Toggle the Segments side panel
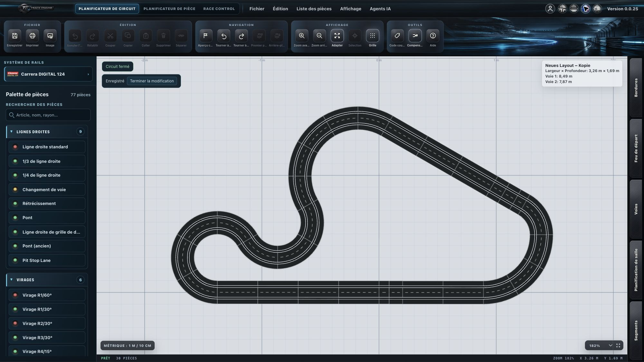The height and width of the screenshot is (362, 644). coord(636,330)
